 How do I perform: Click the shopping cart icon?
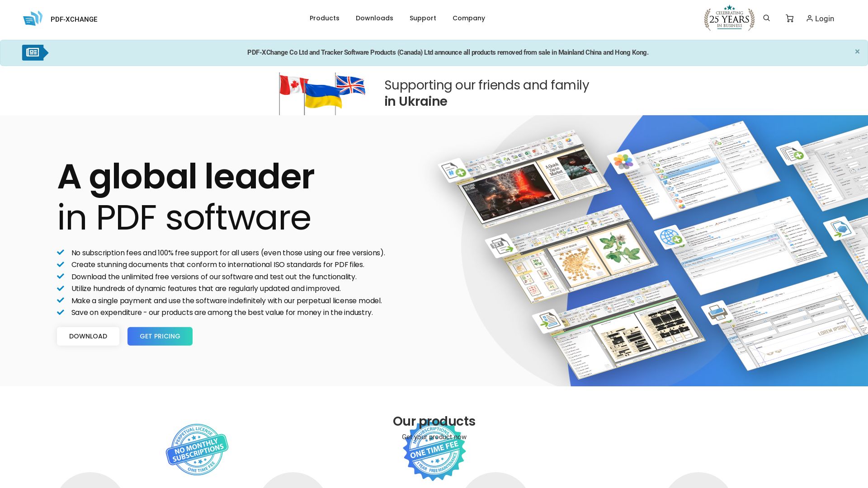tap(790, 19)
